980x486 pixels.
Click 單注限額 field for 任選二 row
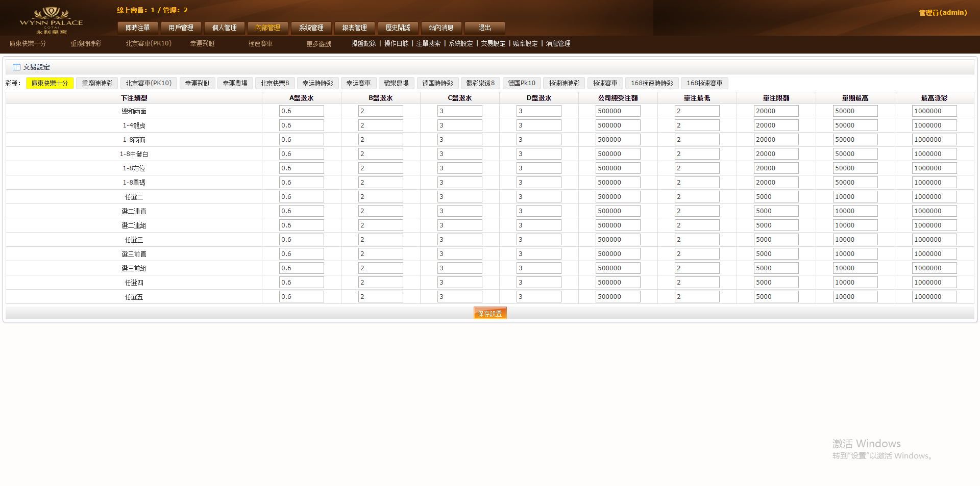point(776,197)
